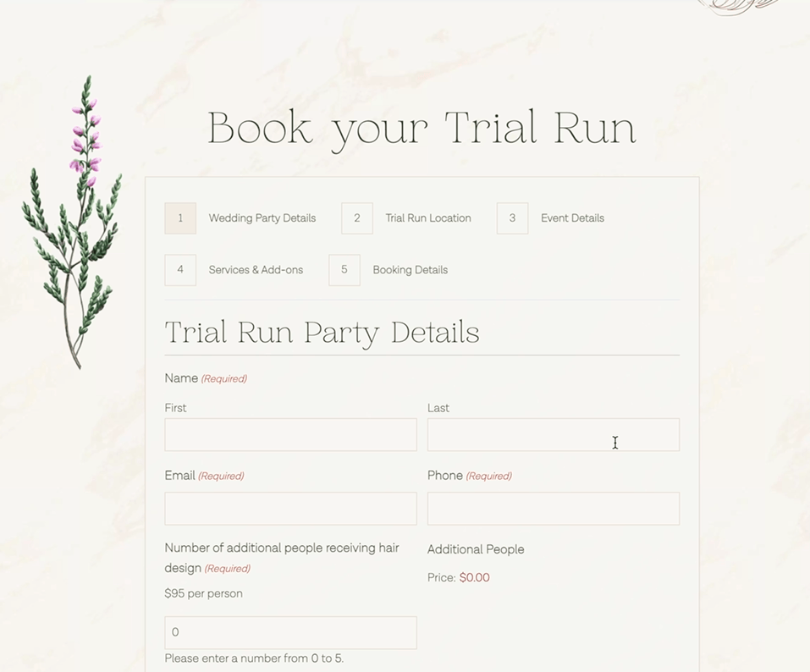Focus the Phone input field

coord(554,509)
